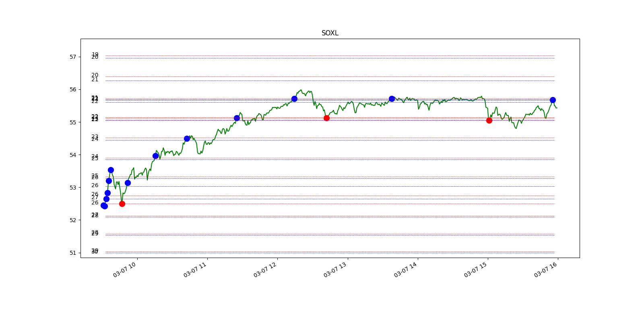Screen dimensions: 644x322
Task: Click the 57 y-axis price label
Action: click(x=73, y=57)
